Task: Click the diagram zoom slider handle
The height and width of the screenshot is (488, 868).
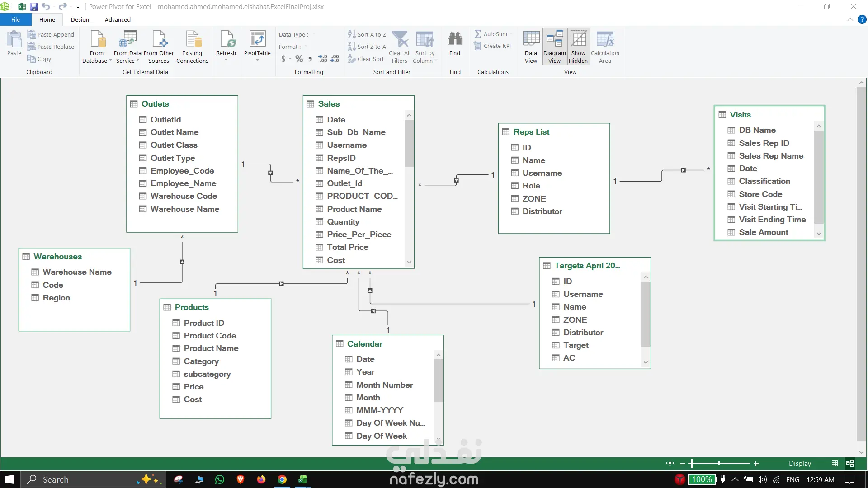Action: point(691,463)
